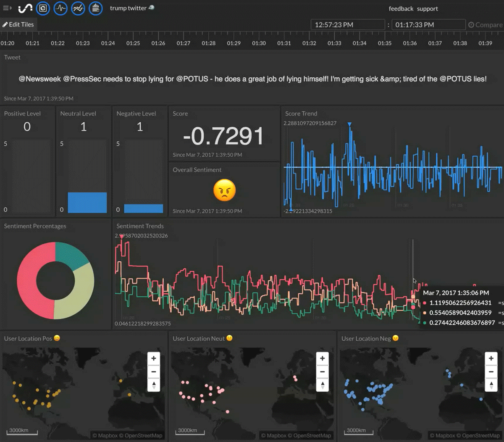Click the 12:57:23 PM start time field
The image size is (504, 442).
tap(348, 25)
